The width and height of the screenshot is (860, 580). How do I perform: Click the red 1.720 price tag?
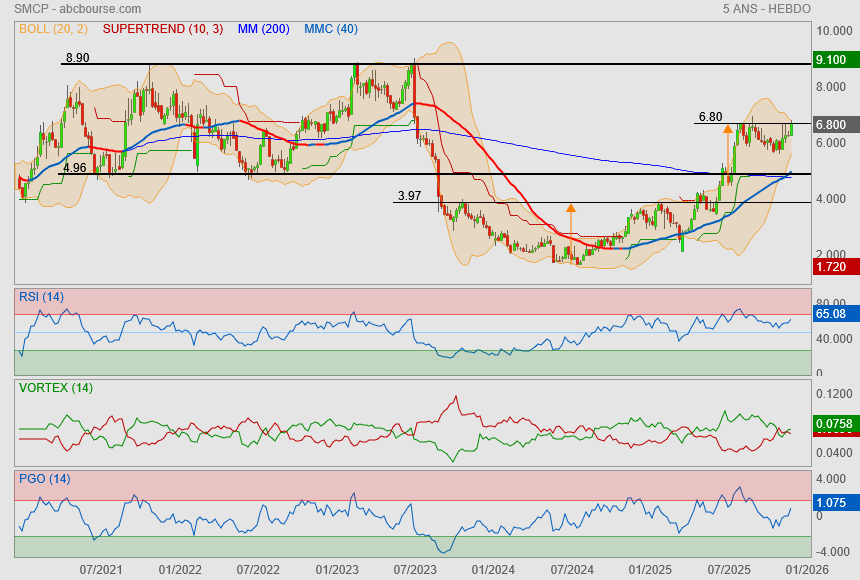click(x=832, y=269)
